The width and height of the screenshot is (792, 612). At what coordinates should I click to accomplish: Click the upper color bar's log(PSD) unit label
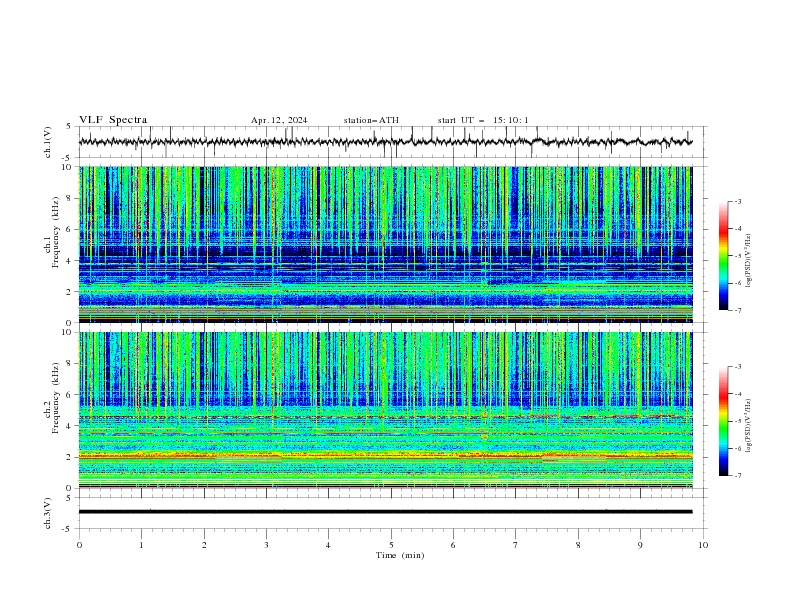coord(749,261)
